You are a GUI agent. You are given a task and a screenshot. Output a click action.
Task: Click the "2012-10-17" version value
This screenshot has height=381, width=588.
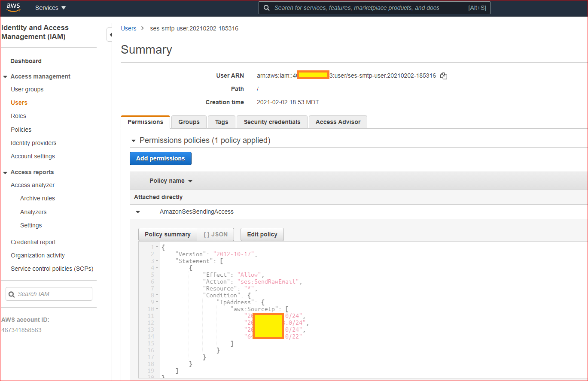[235, 254]
